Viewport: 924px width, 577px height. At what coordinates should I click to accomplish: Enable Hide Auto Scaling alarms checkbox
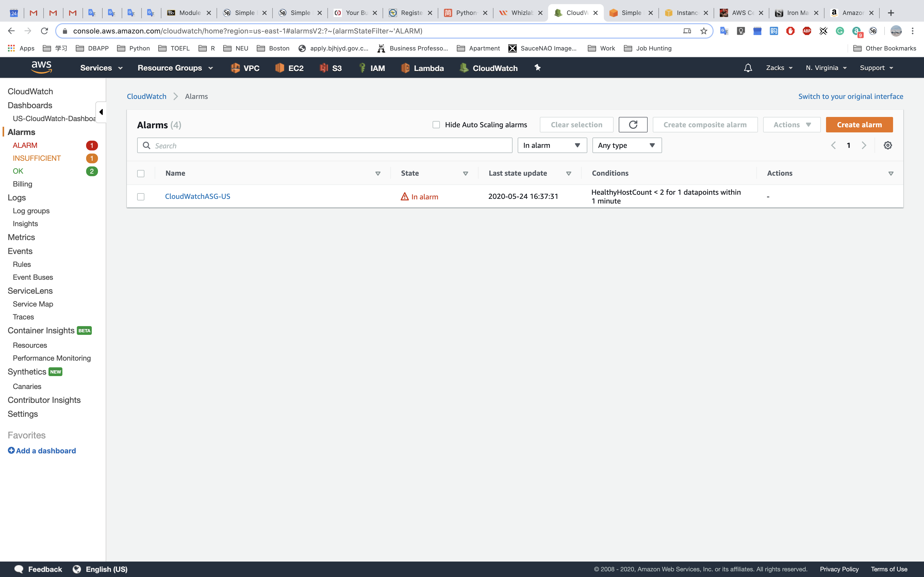(x=436, y=125)
